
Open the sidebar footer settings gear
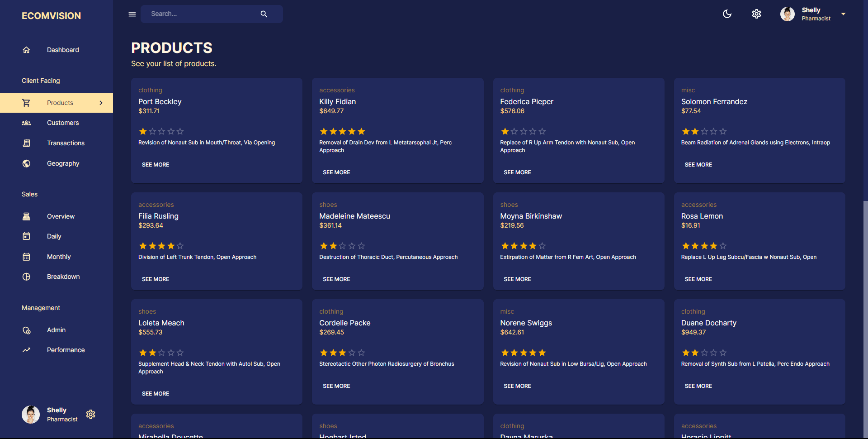[91, 415]
